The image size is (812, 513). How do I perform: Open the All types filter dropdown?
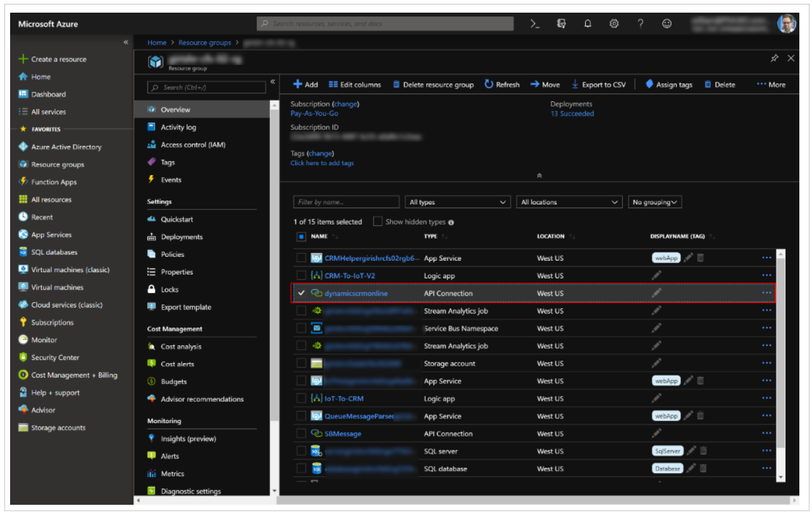(x=457, y=202)
